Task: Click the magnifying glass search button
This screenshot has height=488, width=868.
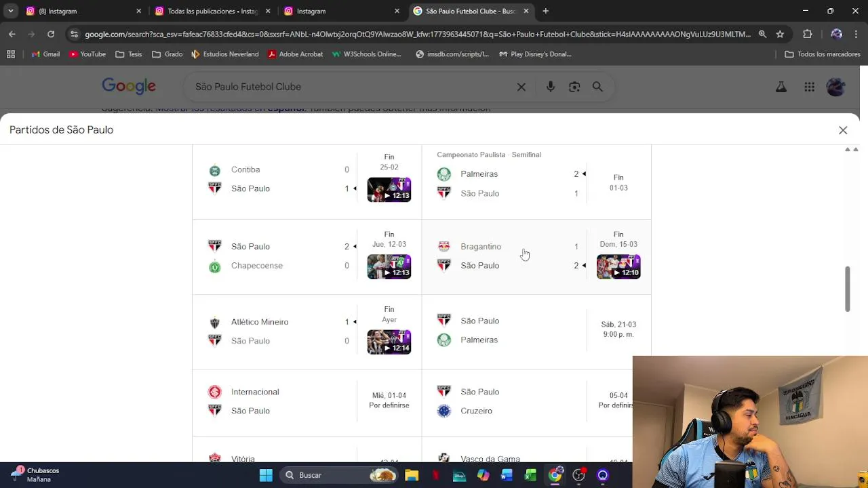Action: 597,87
